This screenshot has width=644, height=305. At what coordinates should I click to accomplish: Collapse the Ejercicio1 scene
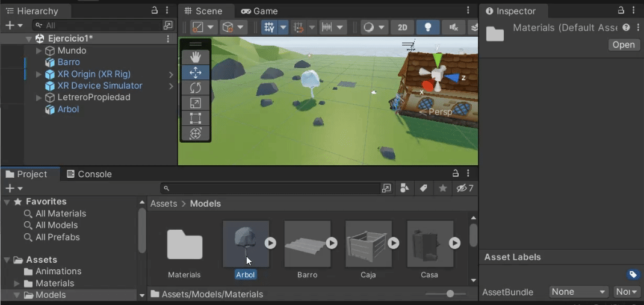(28, 39)
